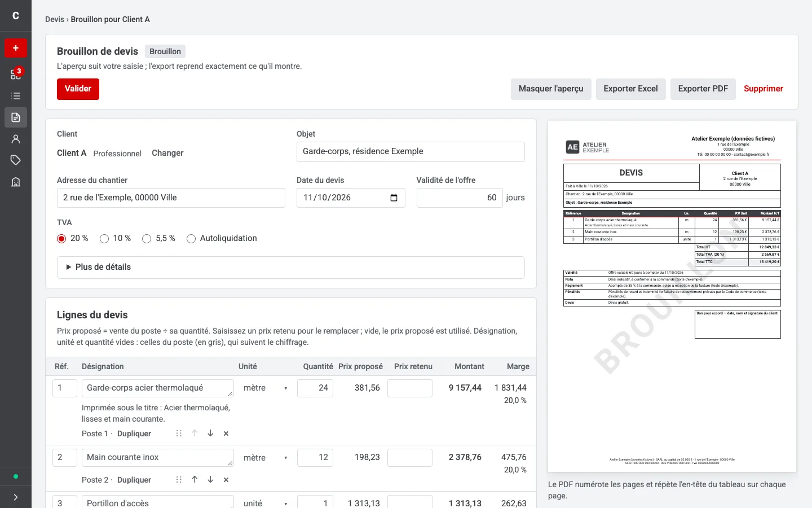Select the 20 % TVA rate

click(x=61, y=239)
